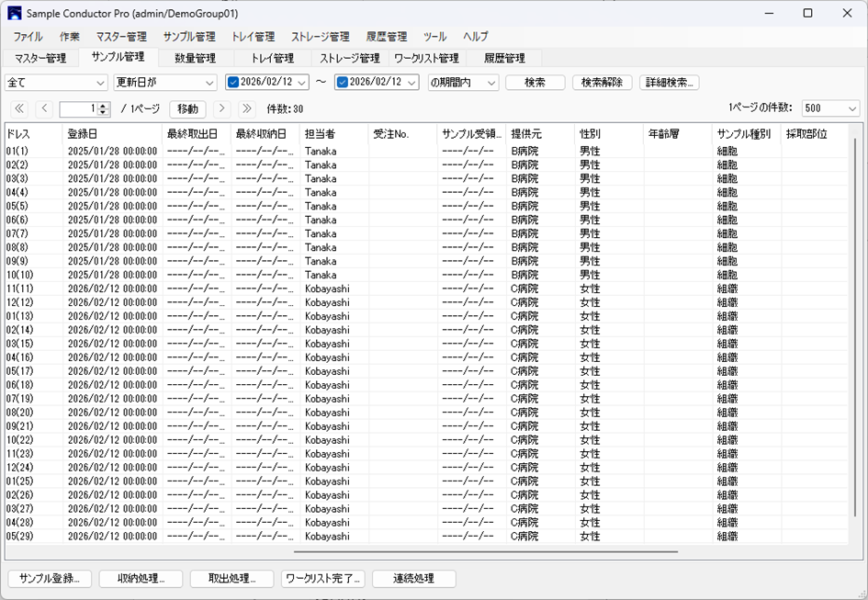This screenshot has width=868, height=600.
Task: Click the next page arrow button
Action: coord(221,108)
